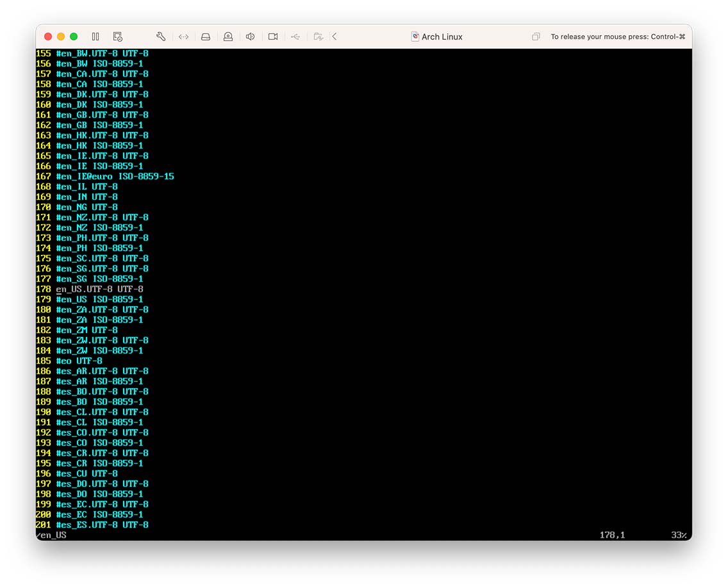Screen dimensions: 728x588
Task: Click the USB devices icon
Action: pyautogui.click(x=295, y=37)
